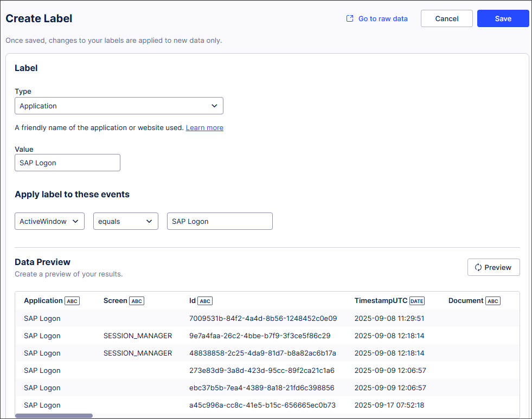Viewport: 532px width, 419px height.
Task: Open the equals operator dropdown
Action: 125,221
